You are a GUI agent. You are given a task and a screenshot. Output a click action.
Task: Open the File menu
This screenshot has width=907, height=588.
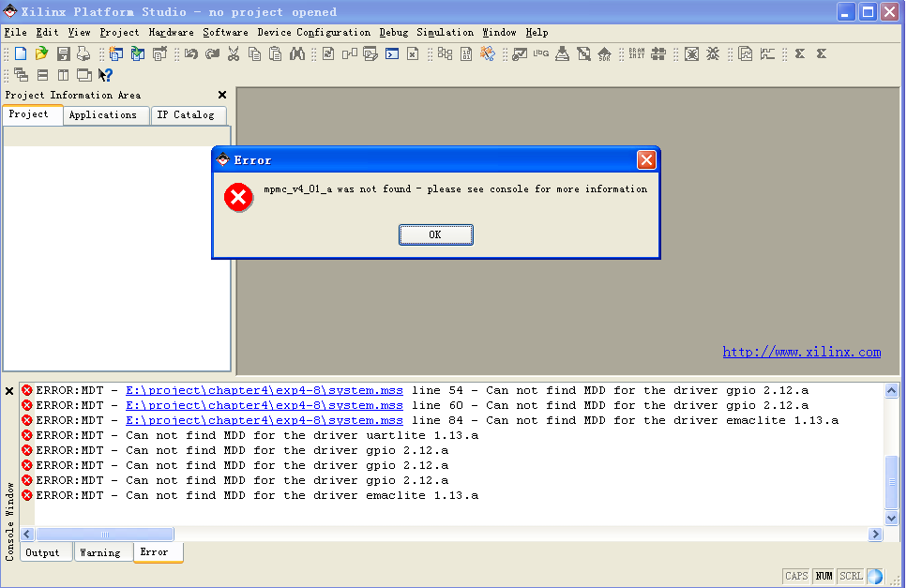tap(16, 33)
